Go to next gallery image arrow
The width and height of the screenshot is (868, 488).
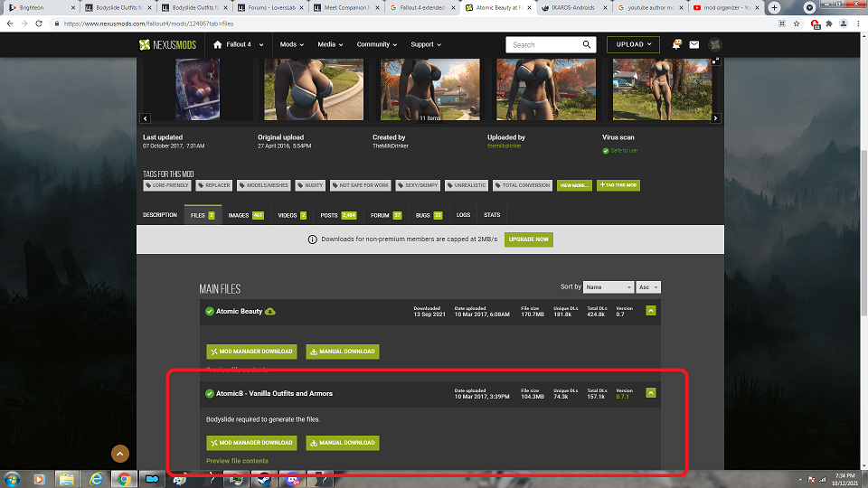pos(715,118)
